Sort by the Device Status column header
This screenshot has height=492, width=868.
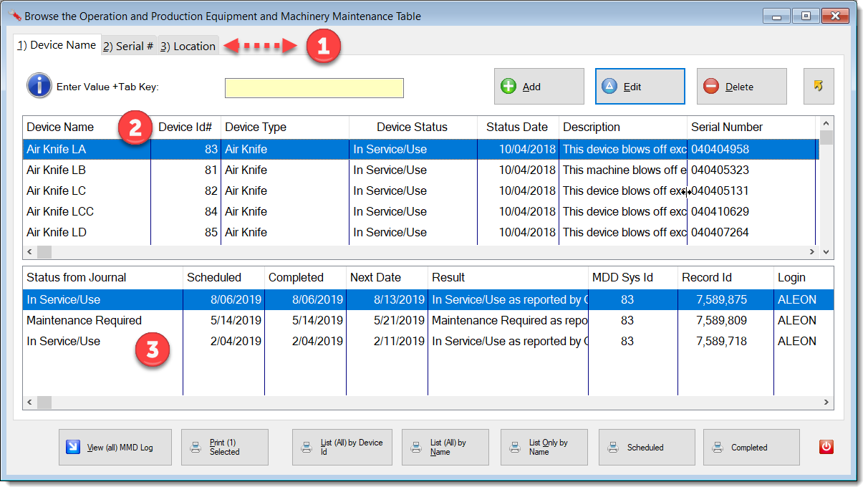(x=412, y=127)
